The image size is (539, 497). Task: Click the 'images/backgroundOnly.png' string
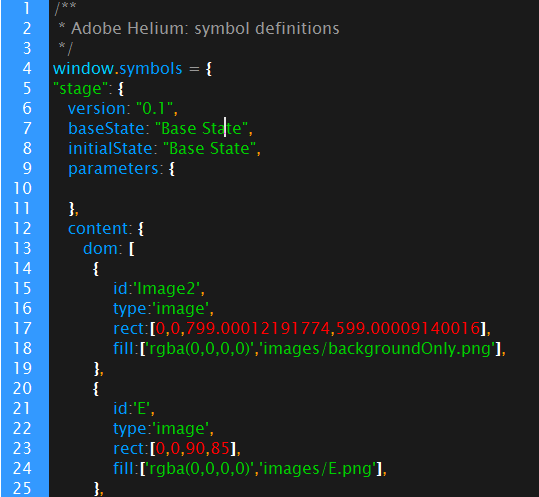[x=377, y=349]
